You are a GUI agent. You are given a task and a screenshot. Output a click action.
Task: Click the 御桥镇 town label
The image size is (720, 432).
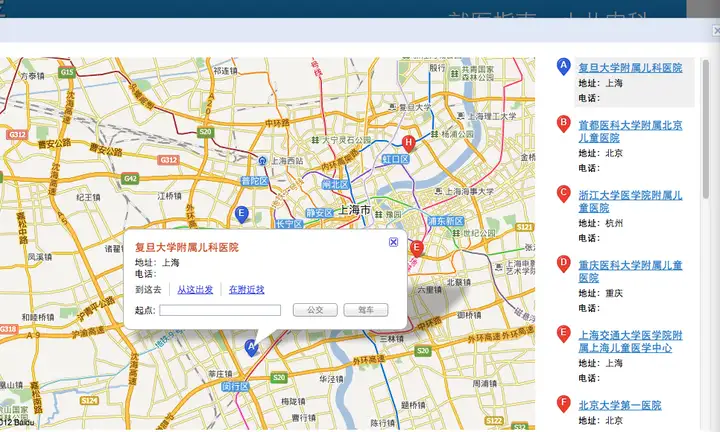coord(469,315)
